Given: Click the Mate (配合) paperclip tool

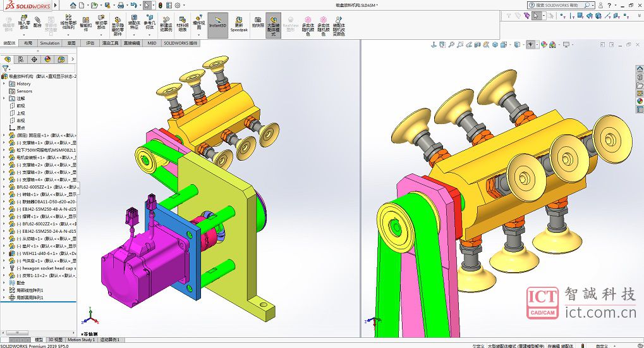Looking at the screenshot, I should tap(37, 22).
